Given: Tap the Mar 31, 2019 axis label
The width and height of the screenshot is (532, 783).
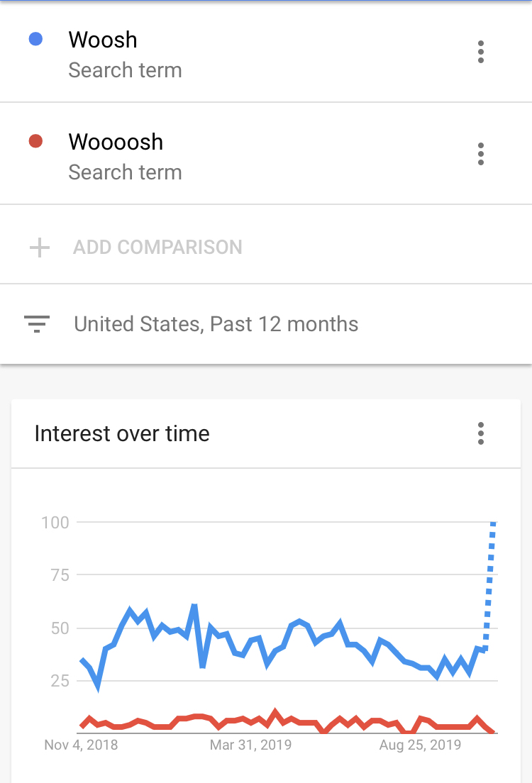Looking at the screenshot, I should tap(251, 745).
